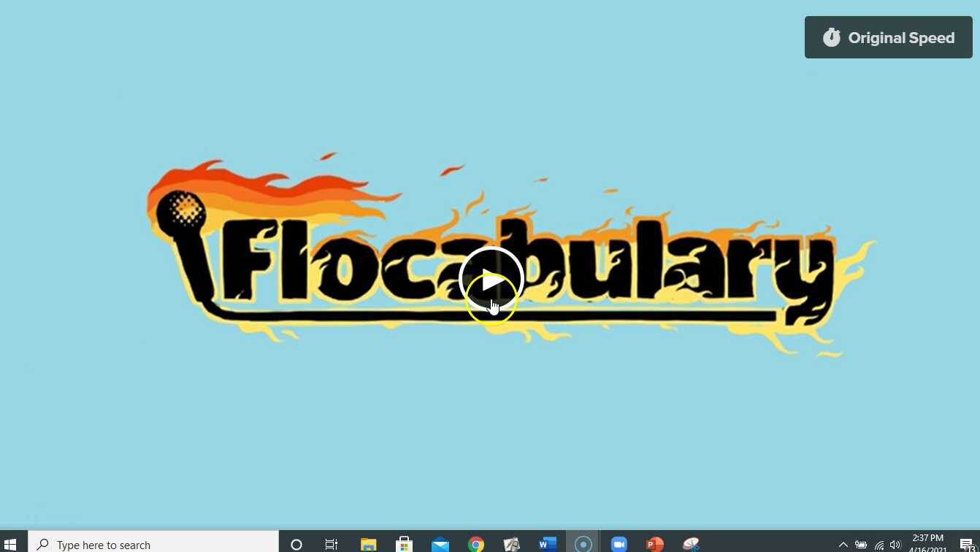Image resolution: width=980 pixels, height=552 pixels.
Task: Expand hidden system tray icons
Action: click(843, 544)
